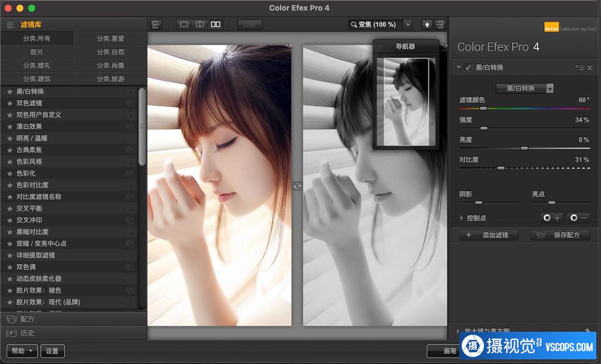Open the 帮助 dropdown menu
Screen dimensions: 601x364
click(x=22, y=351)
